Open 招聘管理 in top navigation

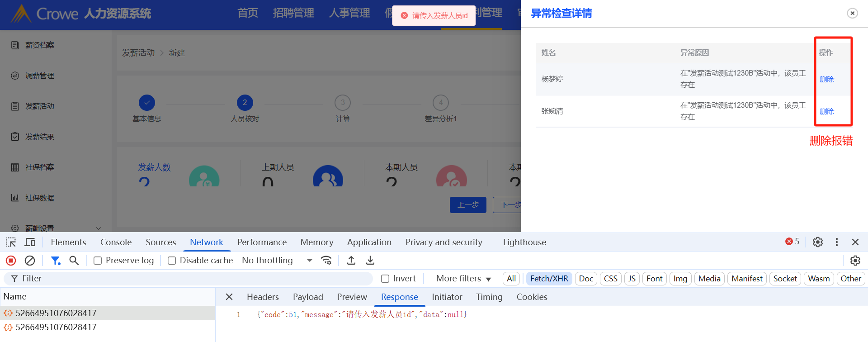click(x=293, y=13)
